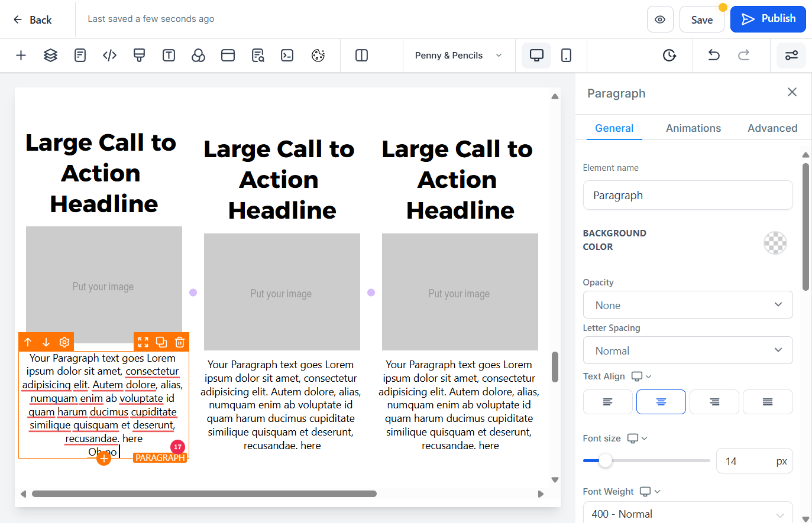The image size is (812, 523).
Task: Undo the last change
Action: [x=714, y=56]
